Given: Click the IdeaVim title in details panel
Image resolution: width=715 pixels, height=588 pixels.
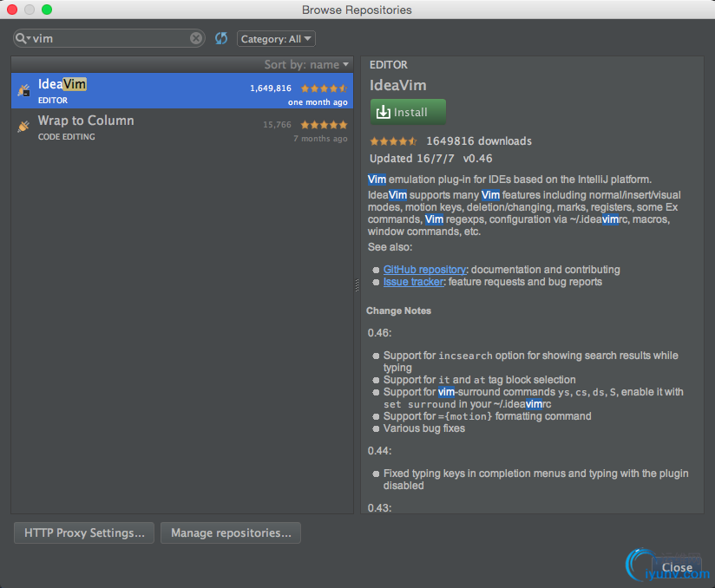Looking at the screenshot, I should tap(398, 85).
